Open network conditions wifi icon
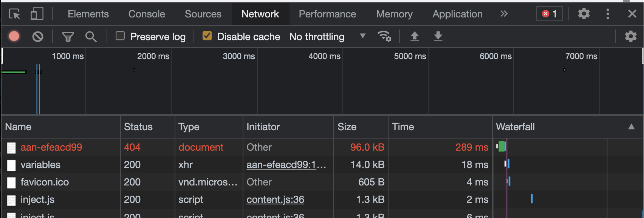 [x=384, y=36]
